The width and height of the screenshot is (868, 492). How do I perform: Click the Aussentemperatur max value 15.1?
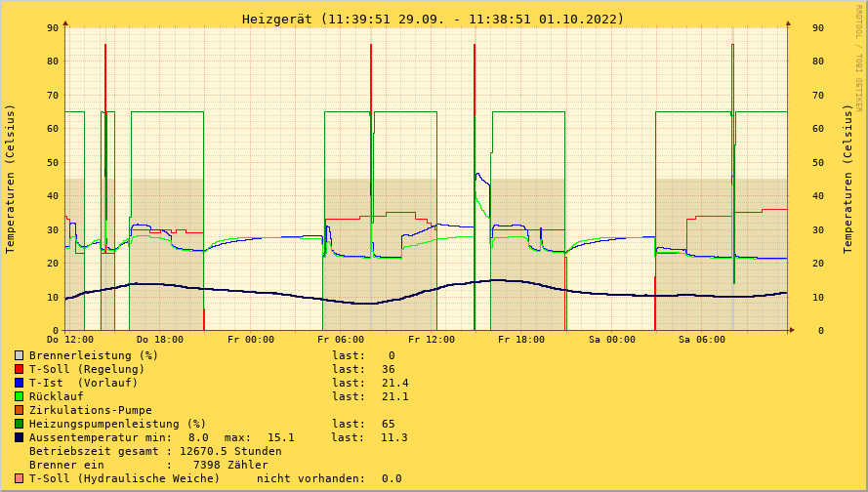[x=281, y=437]
